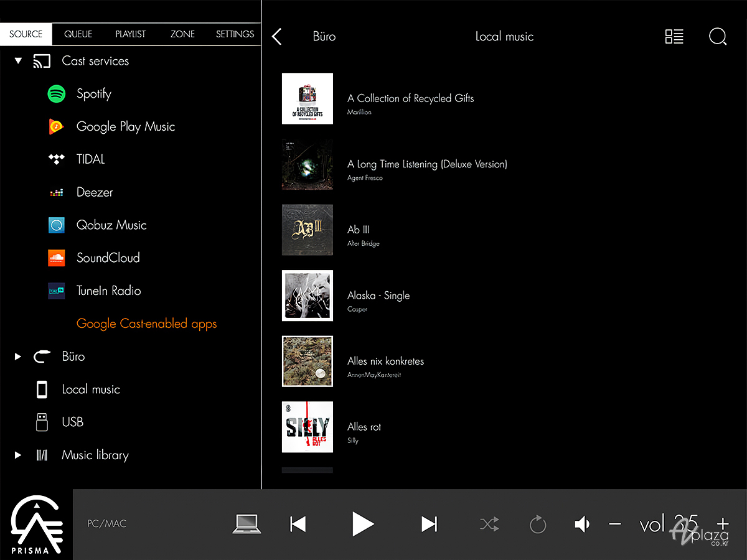Select the Deezer service icon
The height and width of the screenshot is (560, 747).
[56, 192]
